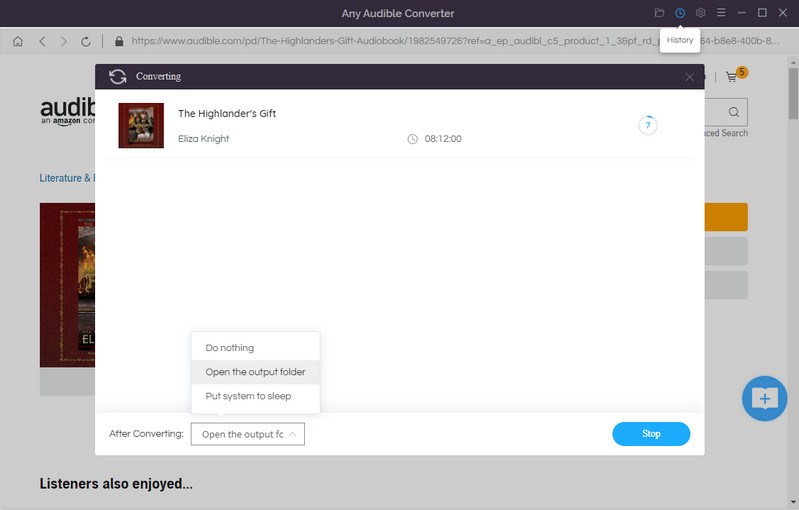Click the Audible logo
This screenshot has width=799, height=510.
click(68, 111)
